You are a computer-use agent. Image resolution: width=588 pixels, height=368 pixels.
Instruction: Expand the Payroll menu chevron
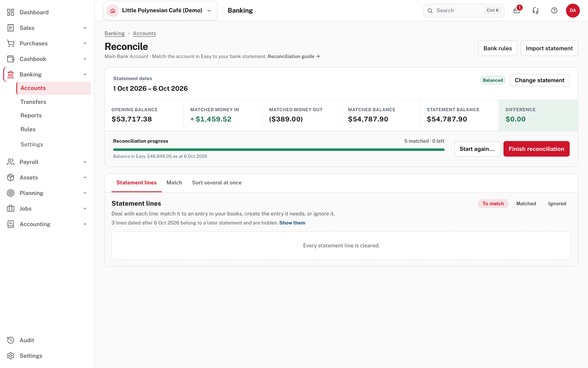(85, 162)
